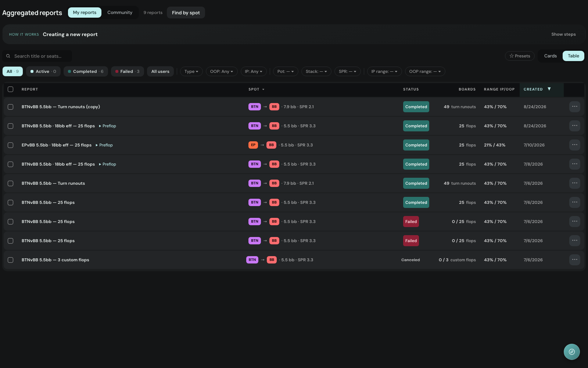The image size is (588, 368).
Task: Open the report 'BTNvBB 5.5bb — Turn runouts (copy)'
Action: 61,107
